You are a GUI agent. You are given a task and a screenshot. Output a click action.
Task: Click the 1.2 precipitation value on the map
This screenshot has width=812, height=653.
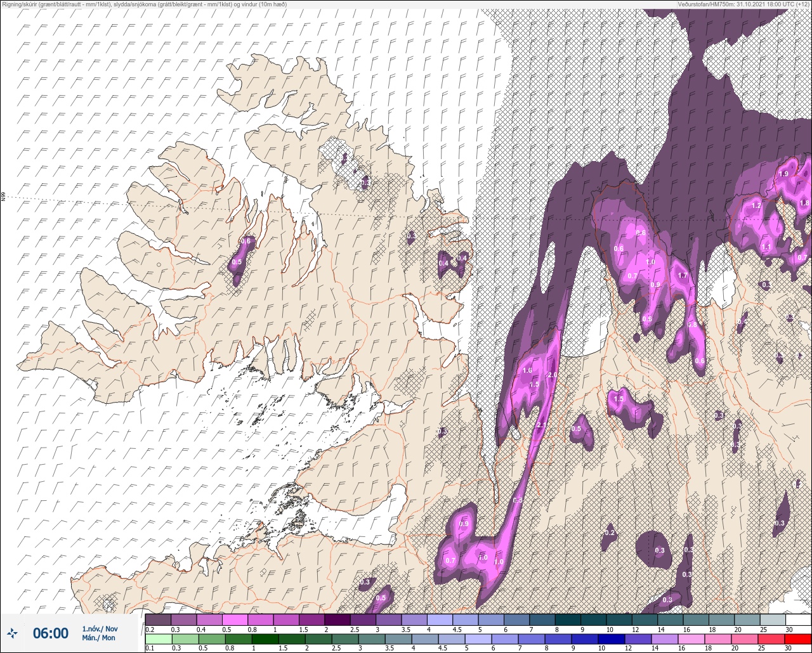pos(756,206)
